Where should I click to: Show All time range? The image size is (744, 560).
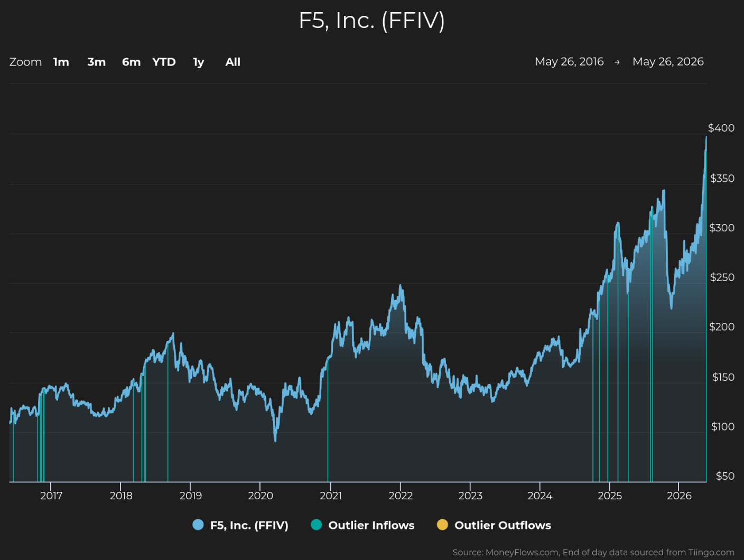click(x=233, y=62)
